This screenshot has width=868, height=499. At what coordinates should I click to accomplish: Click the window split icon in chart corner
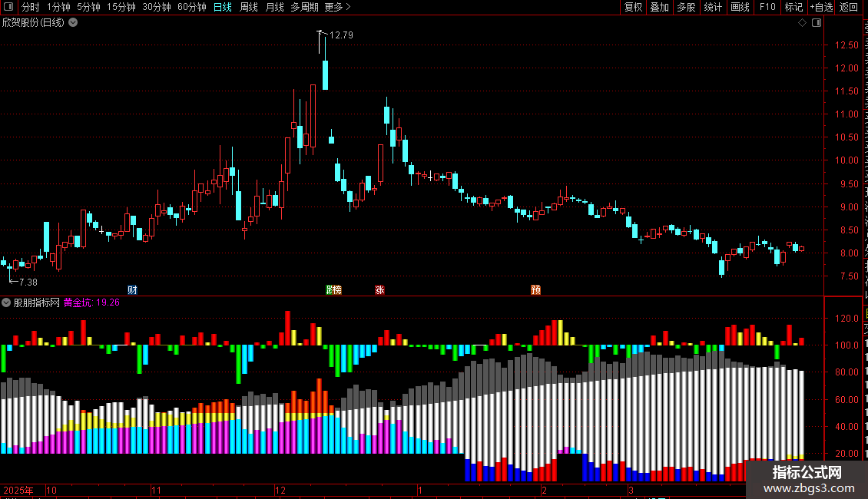tap(817, 23)
